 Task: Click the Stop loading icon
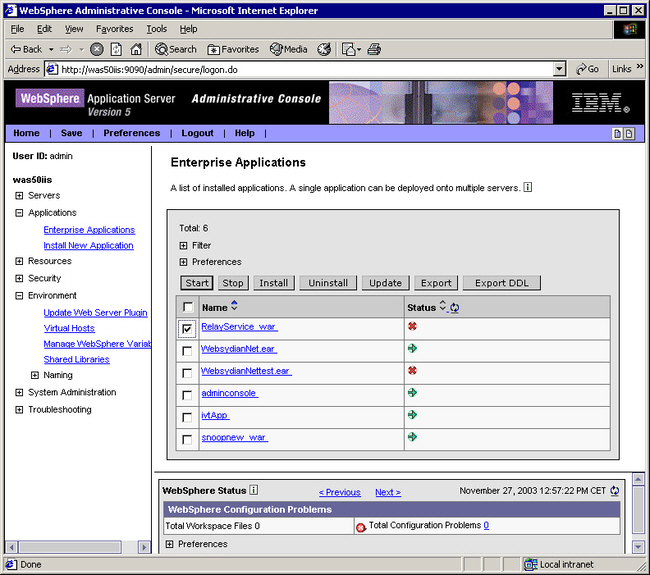click(97, 49)
